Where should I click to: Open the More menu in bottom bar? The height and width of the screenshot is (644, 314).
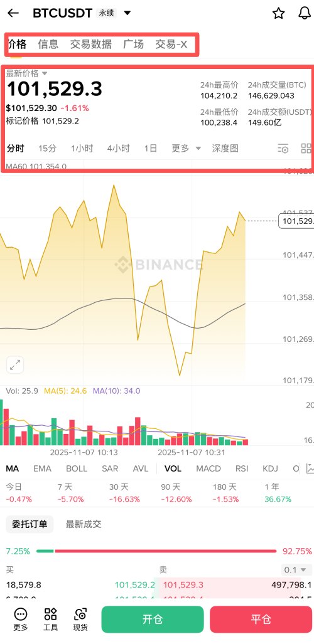tap(21, 620)
